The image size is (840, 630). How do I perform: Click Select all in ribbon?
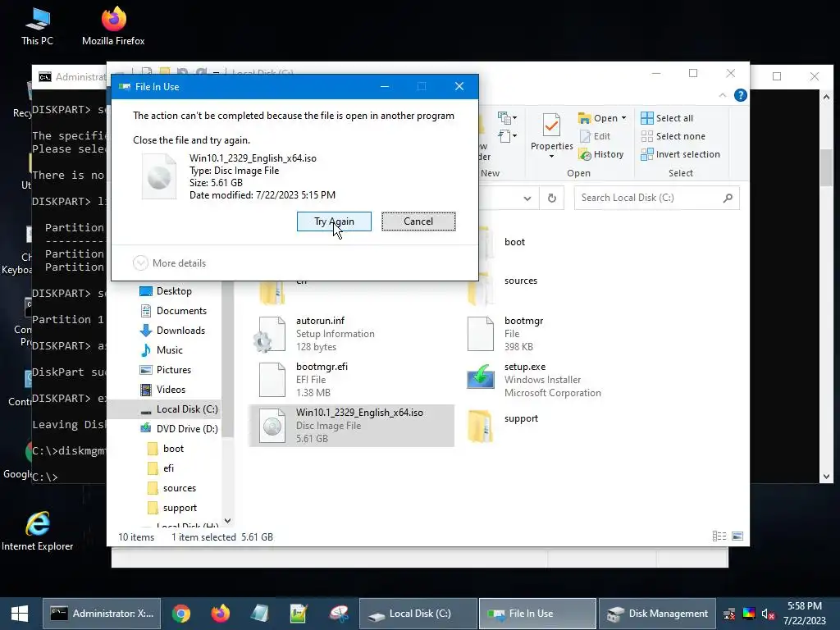click(x=667, y=118)
